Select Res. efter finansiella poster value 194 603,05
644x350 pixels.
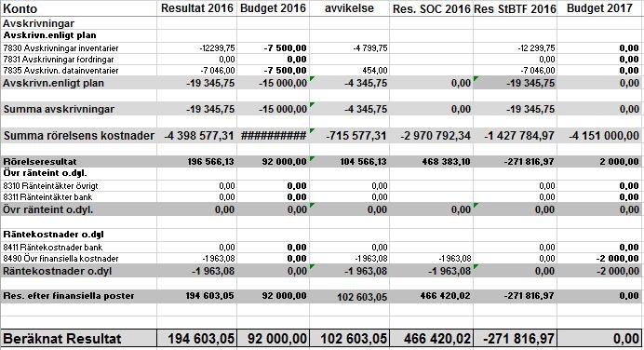click(209, 296)
